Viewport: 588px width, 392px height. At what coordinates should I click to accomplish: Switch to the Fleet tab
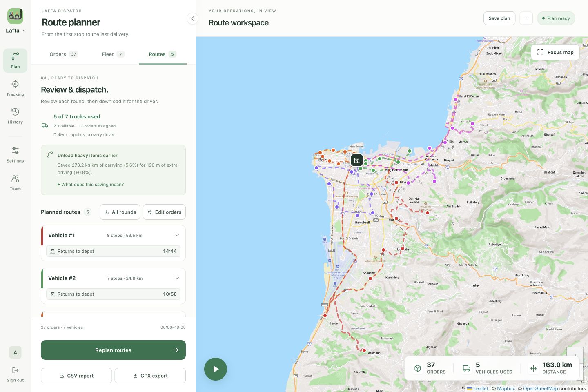[113, 54]
